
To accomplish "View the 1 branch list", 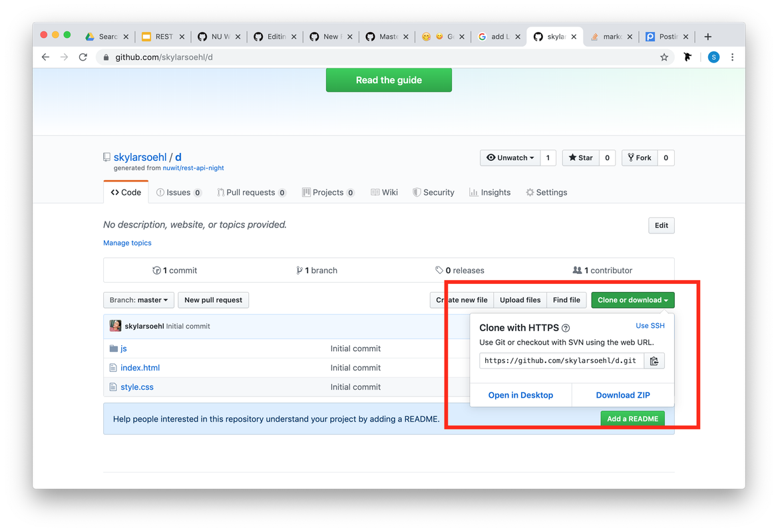I will point(317,270).
